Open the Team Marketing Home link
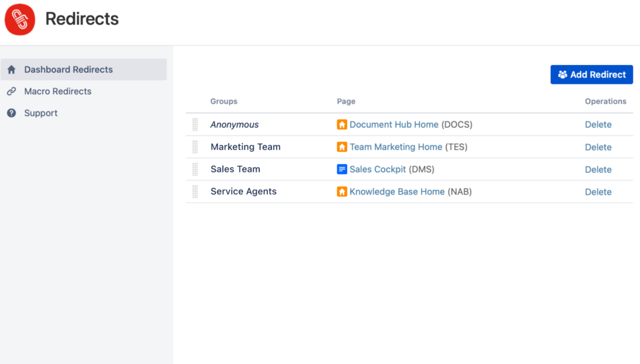 point(396,147)
